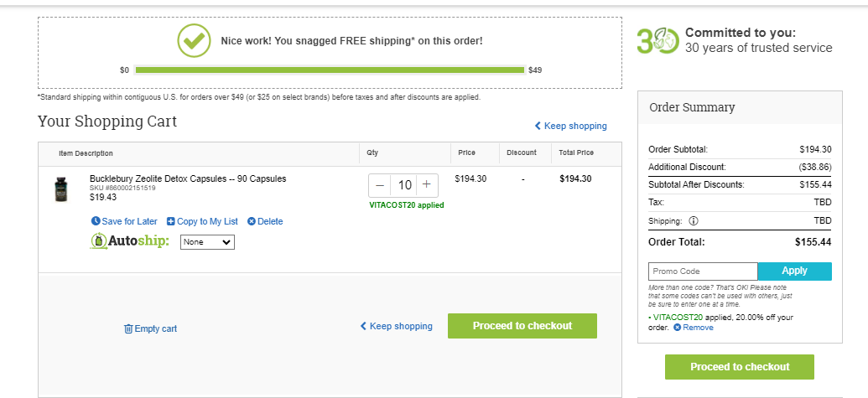The height and width of the screenshot is (398, 868).
Task: Open the Autoship frequency dropdown
Action: [208, 242]
